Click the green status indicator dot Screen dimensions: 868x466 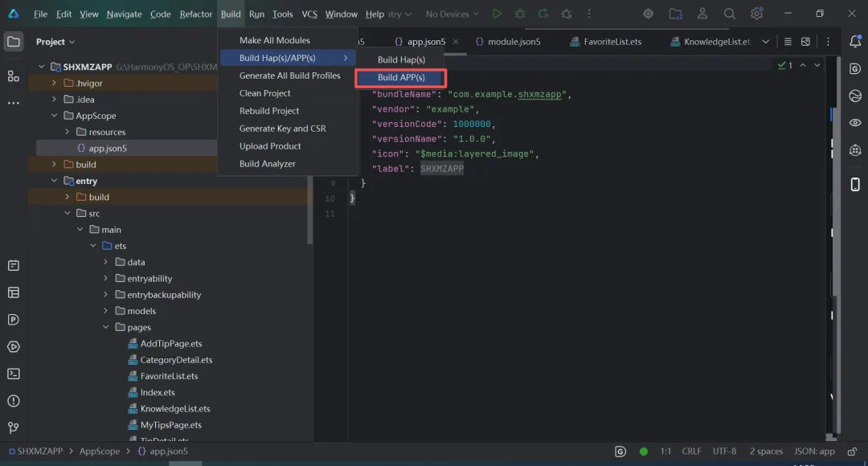click(x=643, y=452)
